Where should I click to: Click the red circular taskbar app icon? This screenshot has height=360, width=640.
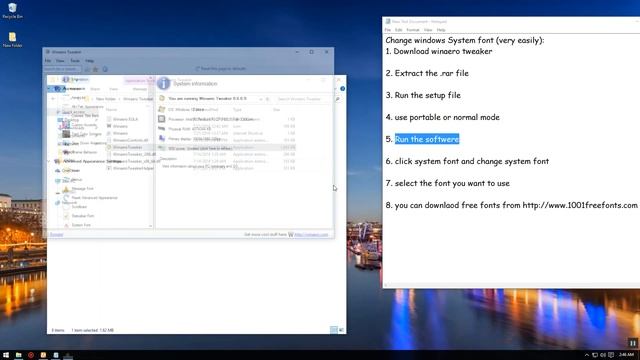[31, 355]
